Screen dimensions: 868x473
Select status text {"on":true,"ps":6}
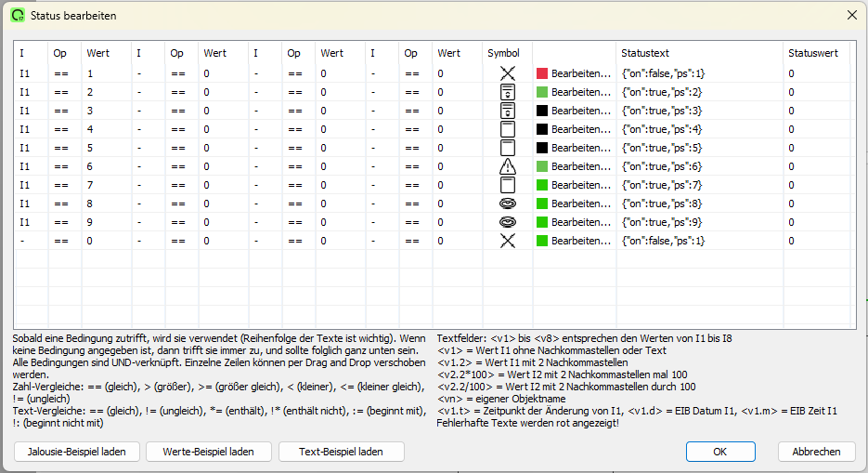662,166
